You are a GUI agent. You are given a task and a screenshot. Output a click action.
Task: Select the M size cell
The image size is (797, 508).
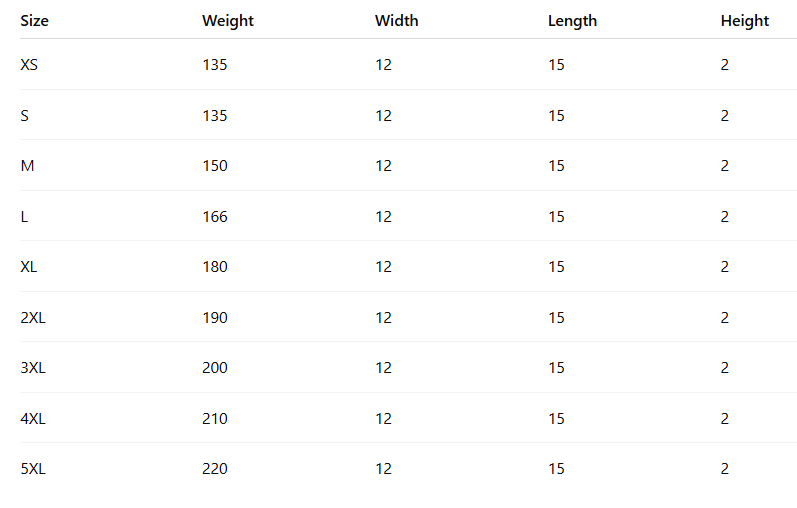coord(27,166)
